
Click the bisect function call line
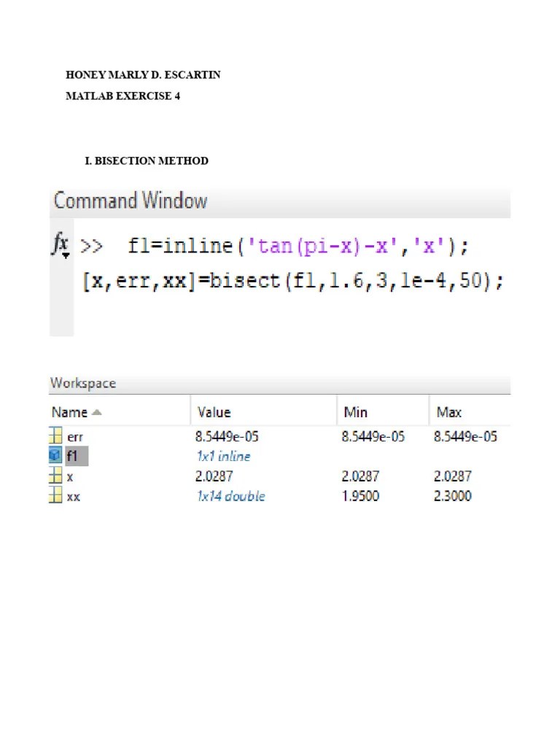(x=292, y=281)
